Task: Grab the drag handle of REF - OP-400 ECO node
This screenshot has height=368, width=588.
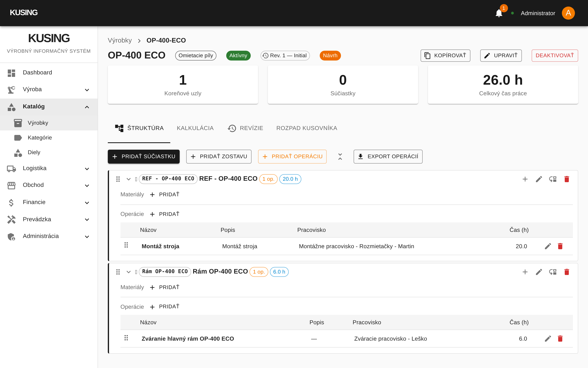Action: 118,179
